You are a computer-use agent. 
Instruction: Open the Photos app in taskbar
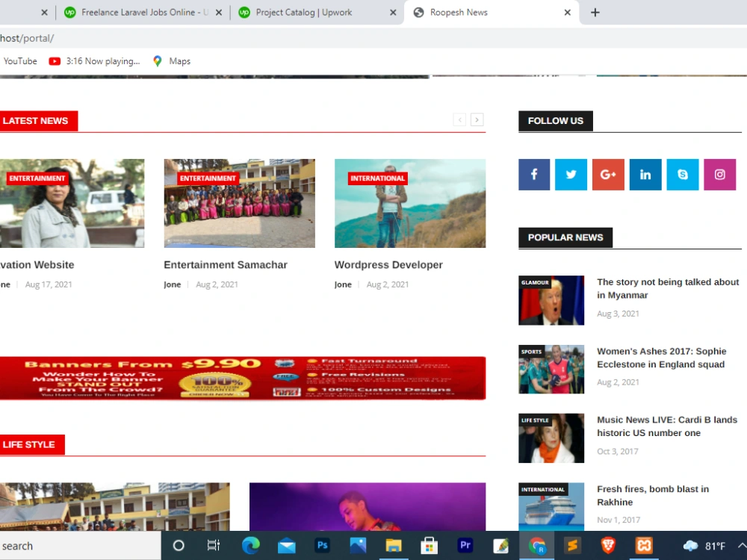click(x=358, y=546)
